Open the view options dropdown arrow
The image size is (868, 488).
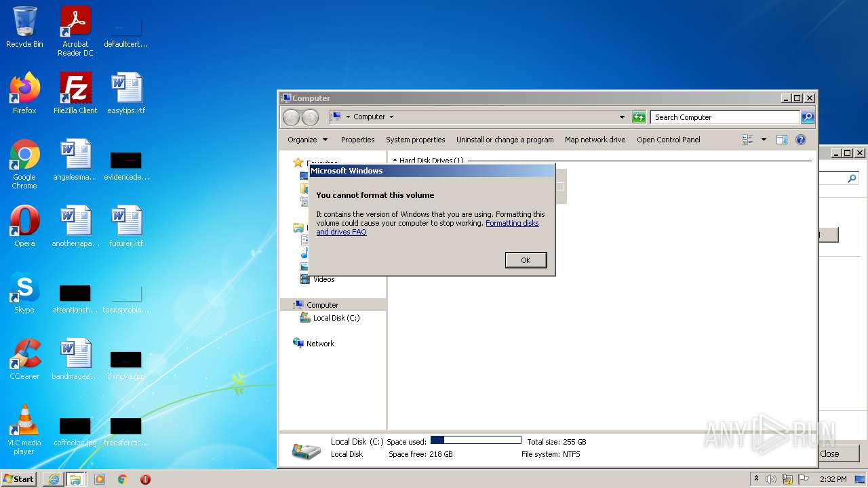[764, 140]
